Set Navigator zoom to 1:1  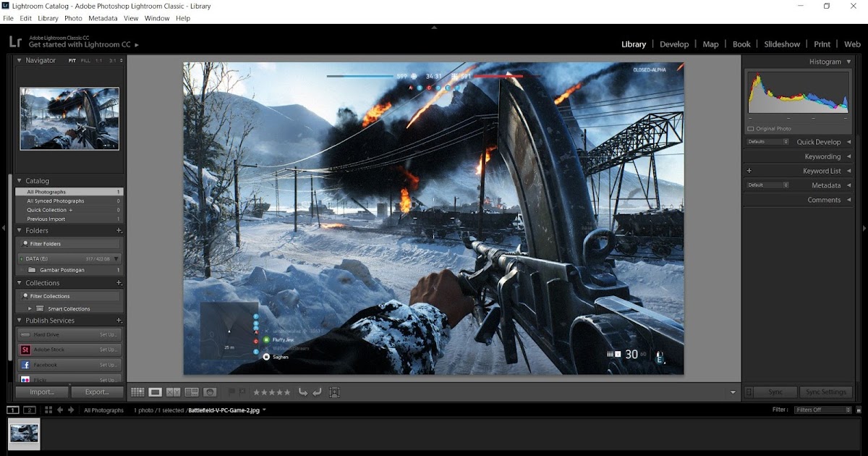point(99,61)
